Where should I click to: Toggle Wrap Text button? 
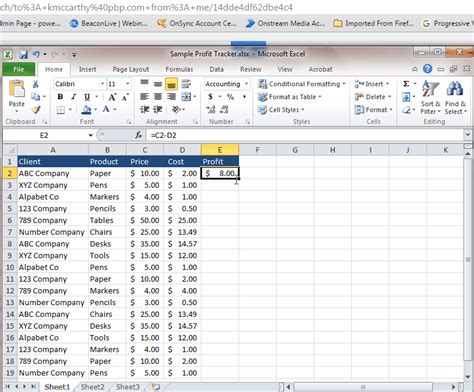pyautogui.click(x=186, y=84)
